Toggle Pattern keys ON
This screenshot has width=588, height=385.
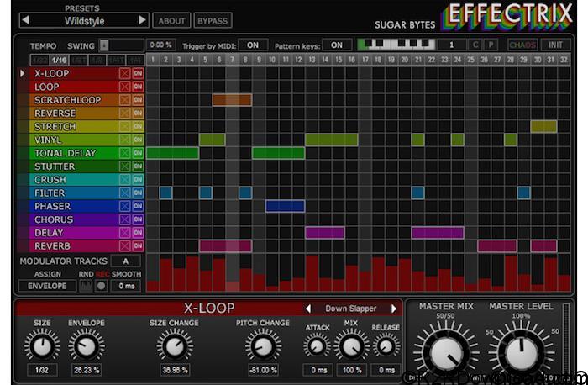[x=337, y=45]
